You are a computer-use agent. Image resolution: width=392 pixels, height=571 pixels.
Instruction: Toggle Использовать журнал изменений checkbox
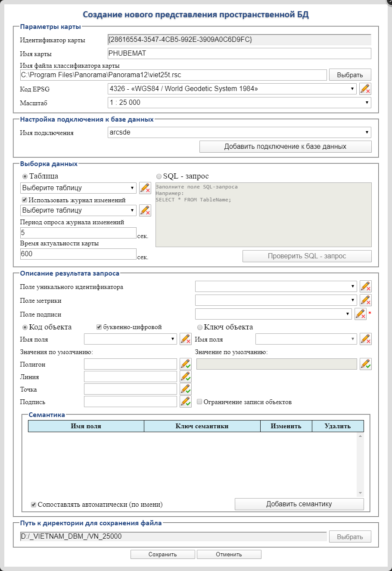(25, 200)
